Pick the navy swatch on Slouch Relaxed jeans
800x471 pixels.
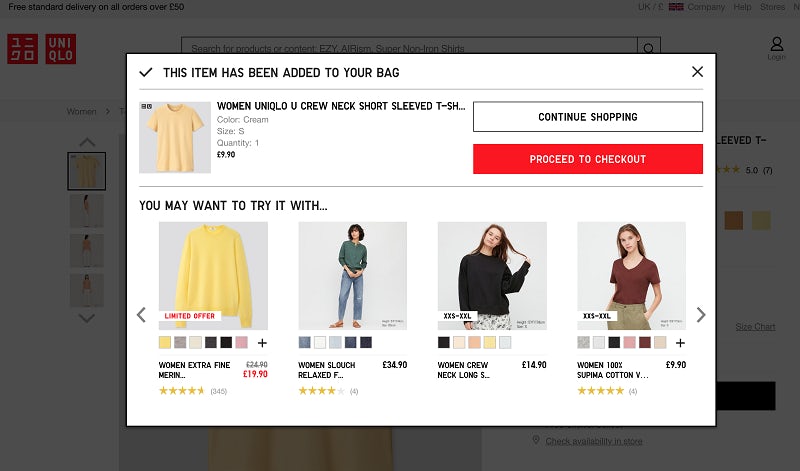pos(366,343)
